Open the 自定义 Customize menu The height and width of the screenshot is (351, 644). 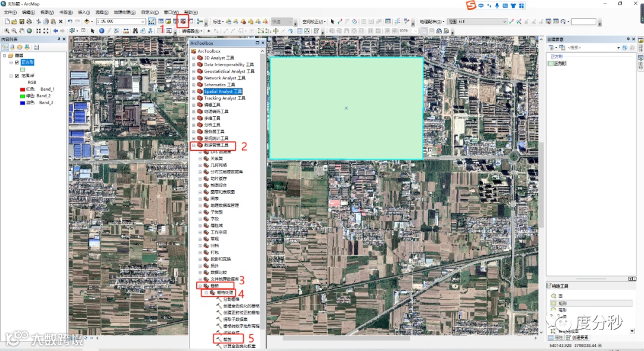click(x=150, y=13)
